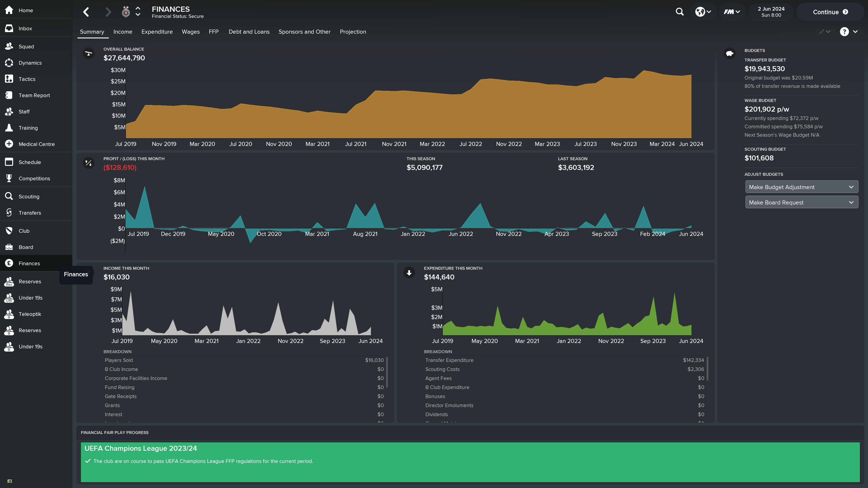Open the Inbox sidebar icon
Viewport: 868px width, 488px height.
[9, 28]
